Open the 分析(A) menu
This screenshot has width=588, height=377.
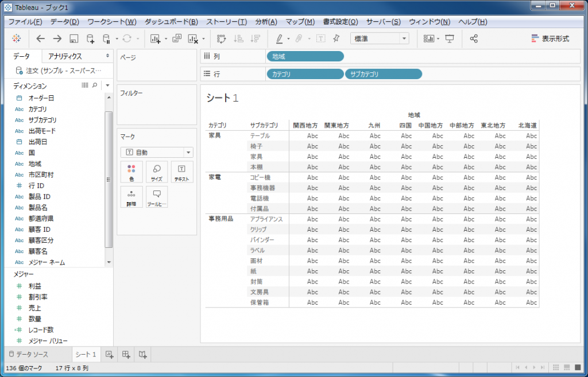point(265,22)
